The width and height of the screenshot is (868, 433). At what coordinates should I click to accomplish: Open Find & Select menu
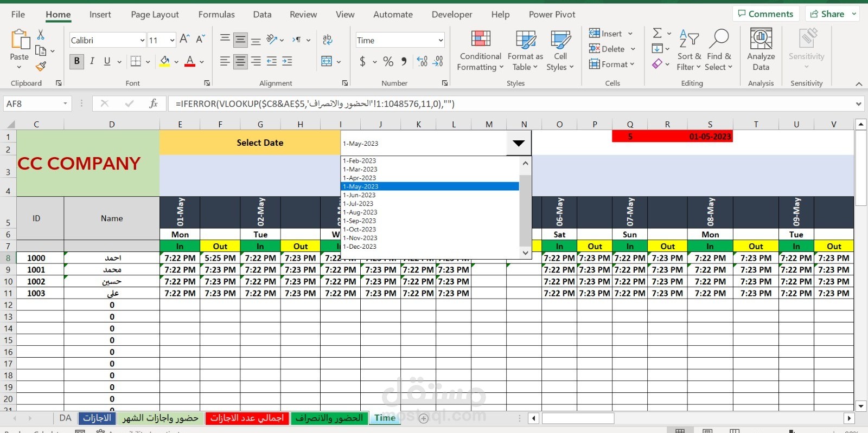[x=719, y=50]
